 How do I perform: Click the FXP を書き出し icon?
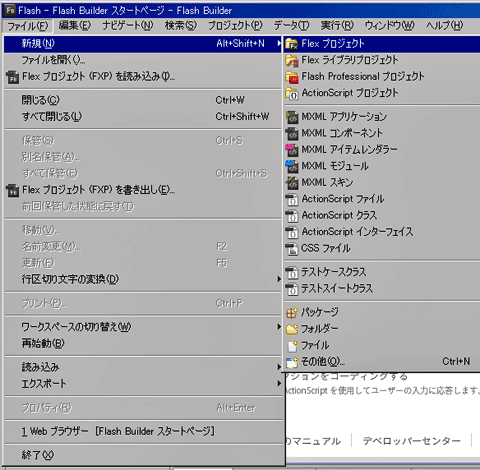[x=13, y=190]
